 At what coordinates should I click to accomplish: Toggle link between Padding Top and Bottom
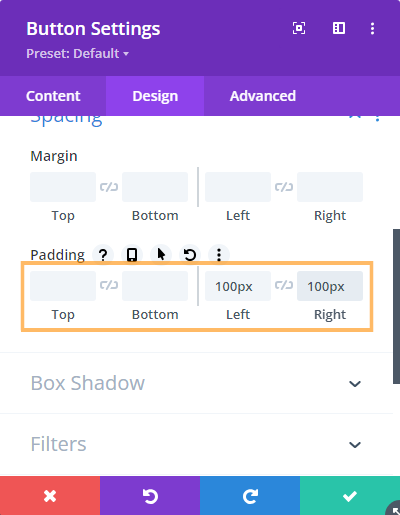(109, 285)
